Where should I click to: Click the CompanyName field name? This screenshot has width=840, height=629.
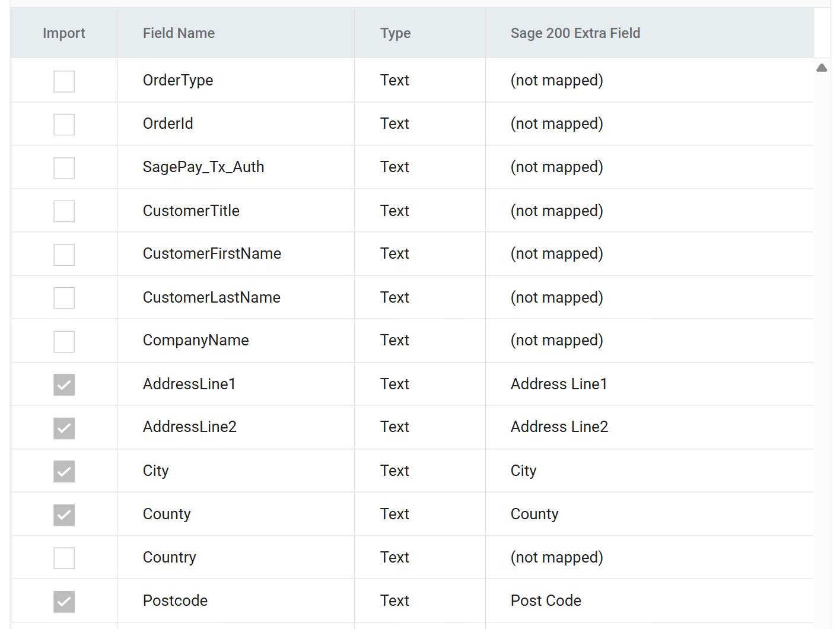click(196, 340)
